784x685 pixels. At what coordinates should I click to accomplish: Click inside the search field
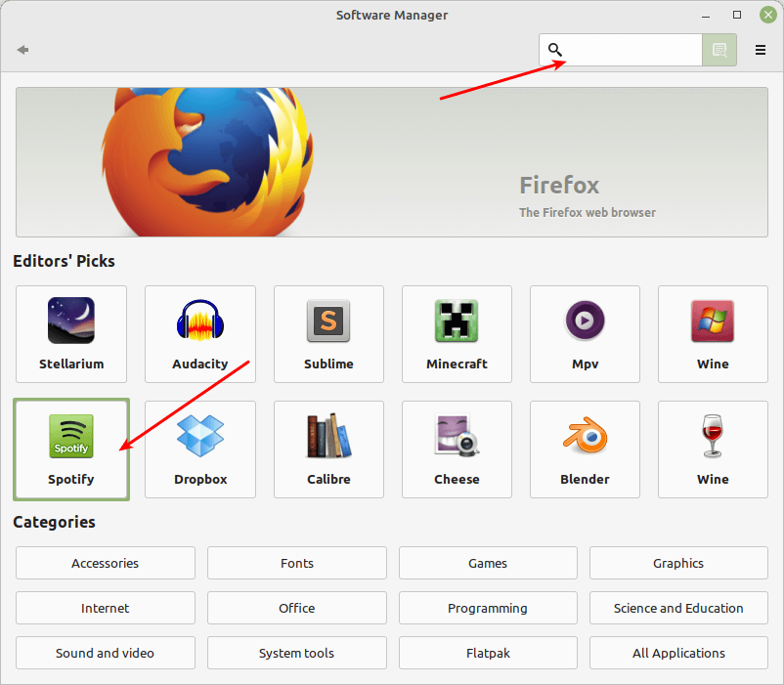coord(631,50)
